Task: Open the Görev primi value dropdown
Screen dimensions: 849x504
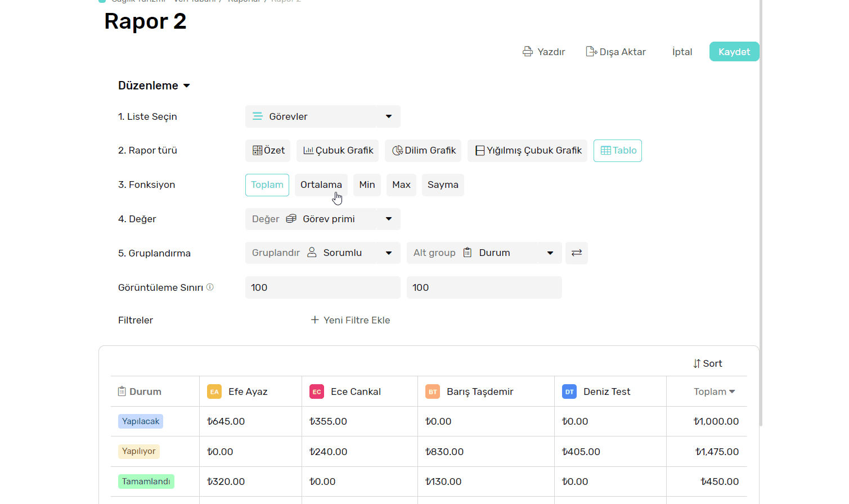Action: (389, 219)
